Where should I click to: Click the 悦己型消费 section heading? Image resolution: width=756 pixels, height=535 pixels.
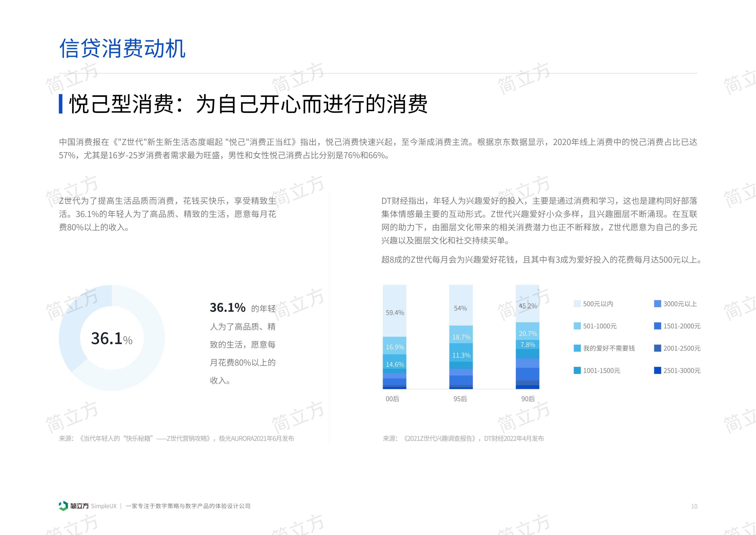click(x=248, y=104)
